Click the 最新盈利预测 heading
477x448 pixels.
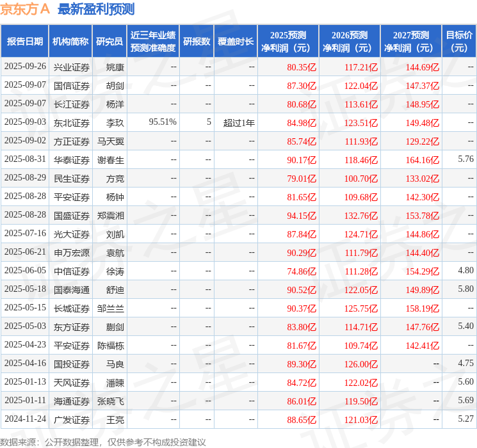(x=96, y=9)
